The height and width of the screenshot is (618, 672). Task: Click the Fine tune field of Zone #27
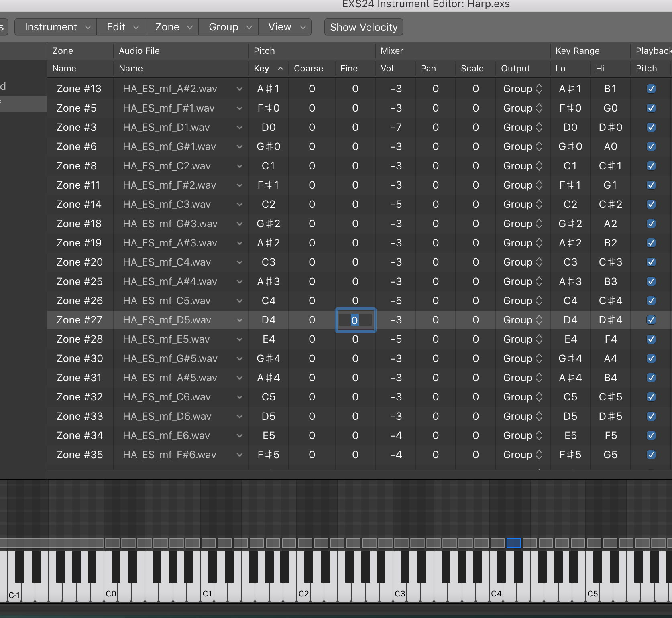355,320
